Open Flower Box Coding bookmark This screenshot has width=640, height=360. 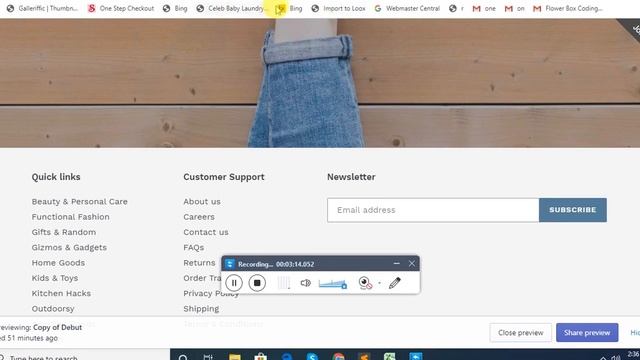(568, 8)
